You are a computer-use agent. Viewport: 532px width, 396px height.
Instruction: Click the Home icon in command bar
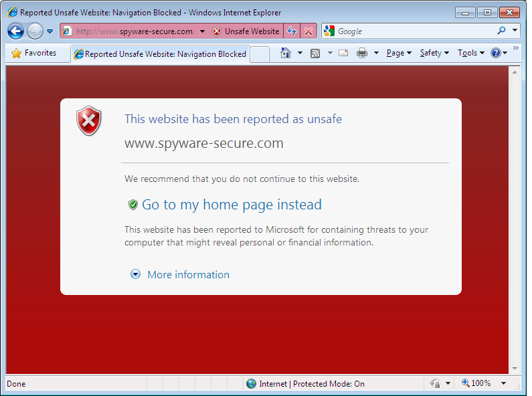point(286,53)
